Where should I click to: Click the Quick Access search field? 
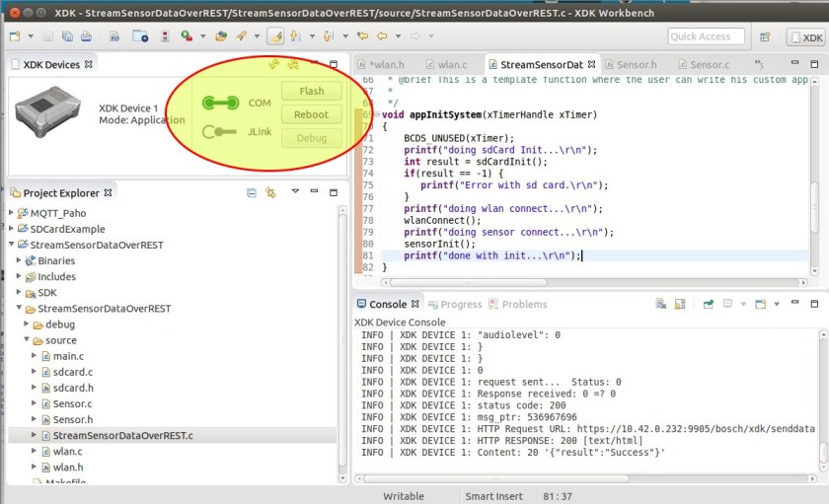pyautogui.click(x=706, y=36)
